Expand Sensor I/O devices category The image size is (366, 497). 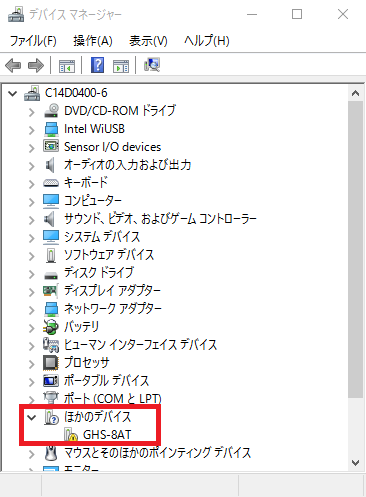(x=32, y=148)
